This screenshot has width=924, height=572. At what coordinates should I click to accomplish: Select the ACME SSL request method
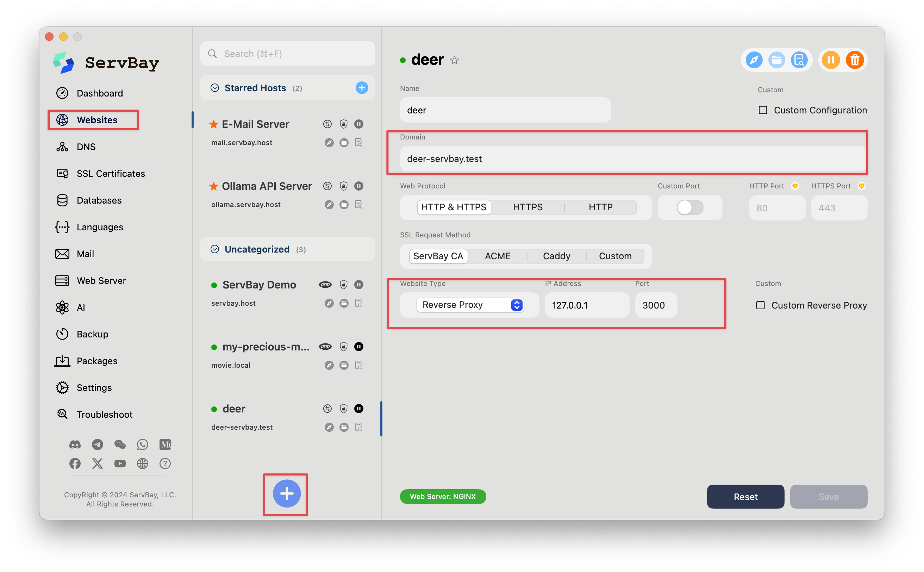click(497, 256)
